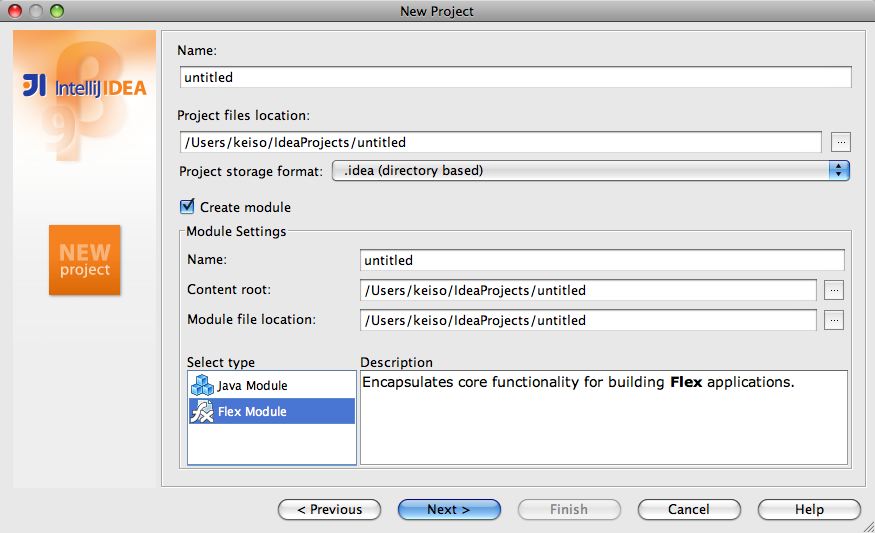875x533 pixels.
Task: Click the module Name field
Action: (x=602, y=260)
